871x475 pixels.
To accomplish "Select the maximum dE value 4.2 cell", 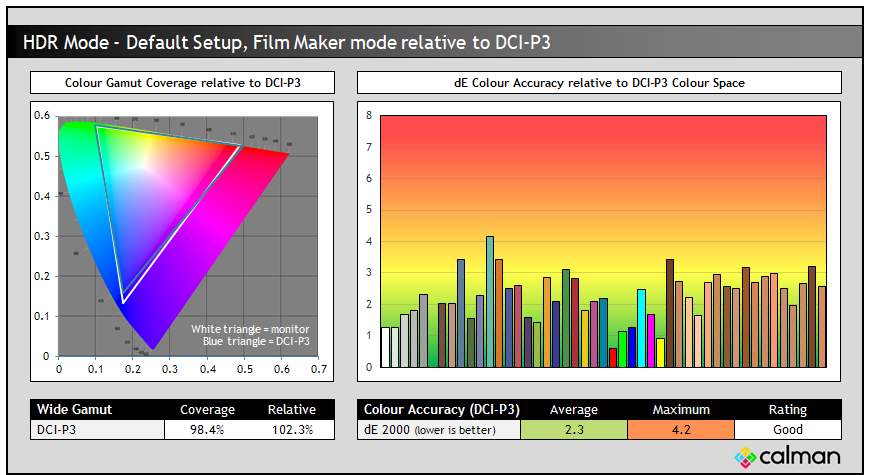I will (681, 429).
